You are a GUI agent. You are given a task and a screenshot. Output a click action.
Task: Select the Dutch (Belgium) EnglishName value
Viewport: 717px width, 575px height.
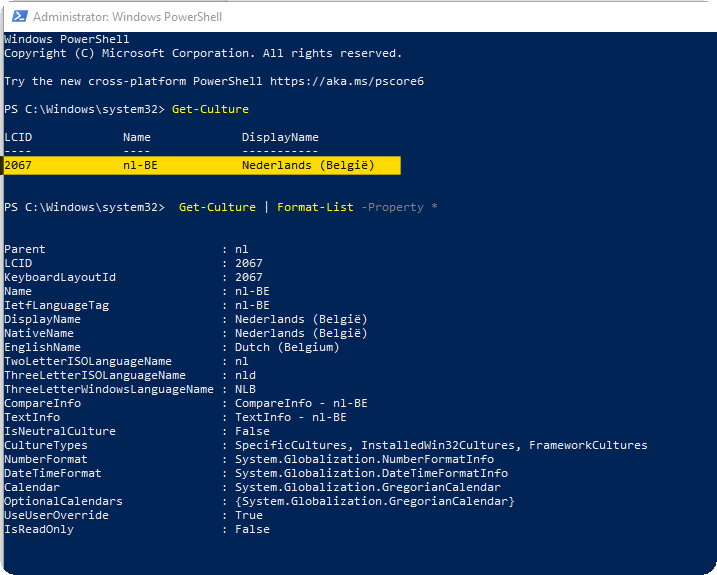pyautogui.click(x=287, y=347)
